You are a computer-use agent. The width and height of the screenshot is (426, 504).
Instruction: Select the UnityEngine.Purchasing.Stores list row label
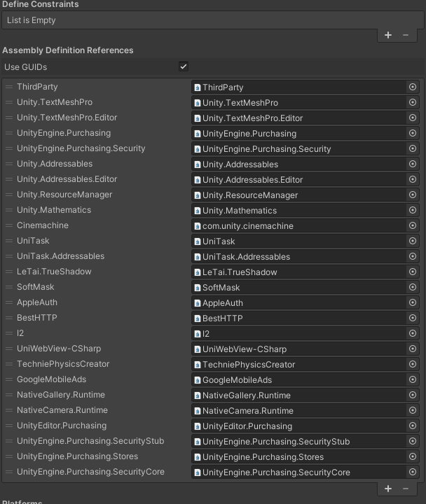pyautogui.click(x=77, y=456)
